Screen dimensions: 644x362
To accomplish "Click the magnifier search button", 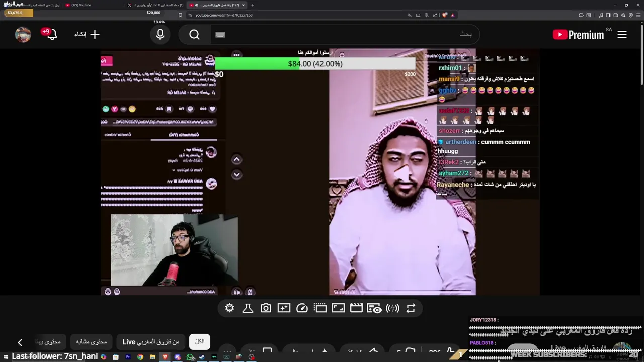I will (195, 34).
